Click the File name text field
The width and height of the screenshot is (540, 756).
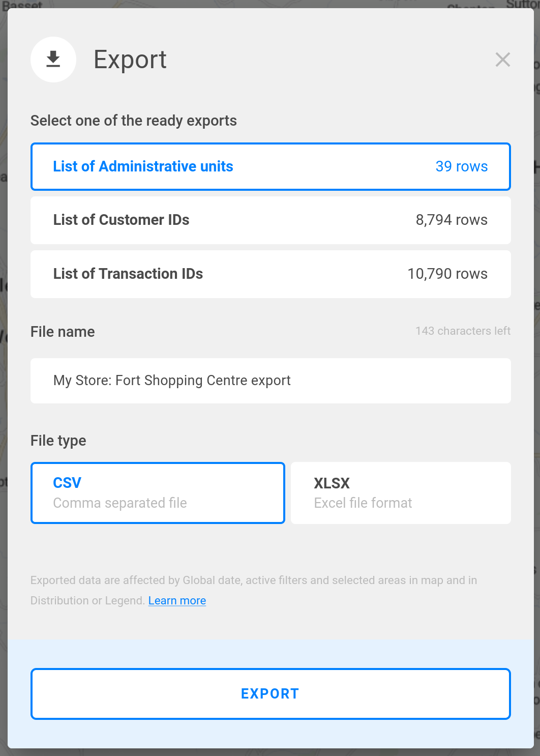[271, 381]
